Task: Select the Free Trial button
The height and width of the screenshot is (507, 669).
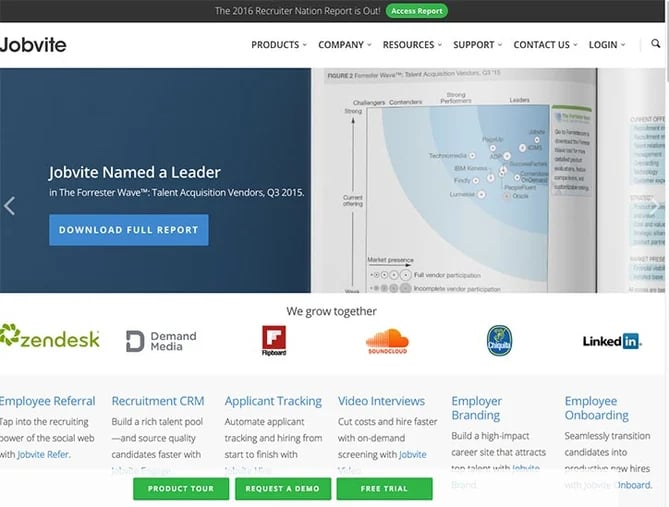Action: point(384,489)
